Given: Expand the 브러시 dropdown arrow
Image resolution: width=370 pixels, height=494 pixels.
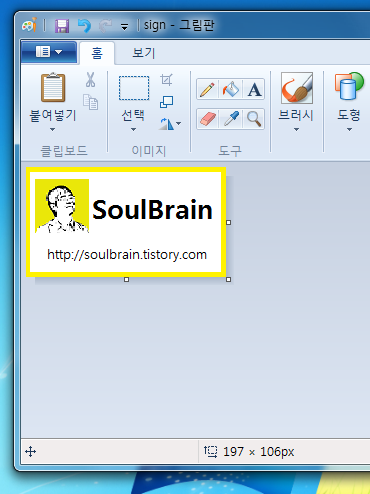Looking at the screenshot, I should pyautogui.click(x=296, y=129).
